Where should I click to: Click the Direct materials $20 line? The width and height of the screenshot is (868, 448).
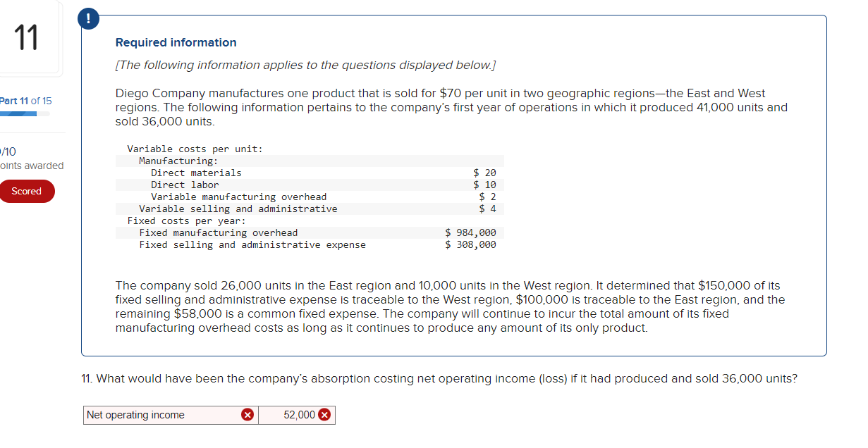pyautogui.click(x=310, y=173)
